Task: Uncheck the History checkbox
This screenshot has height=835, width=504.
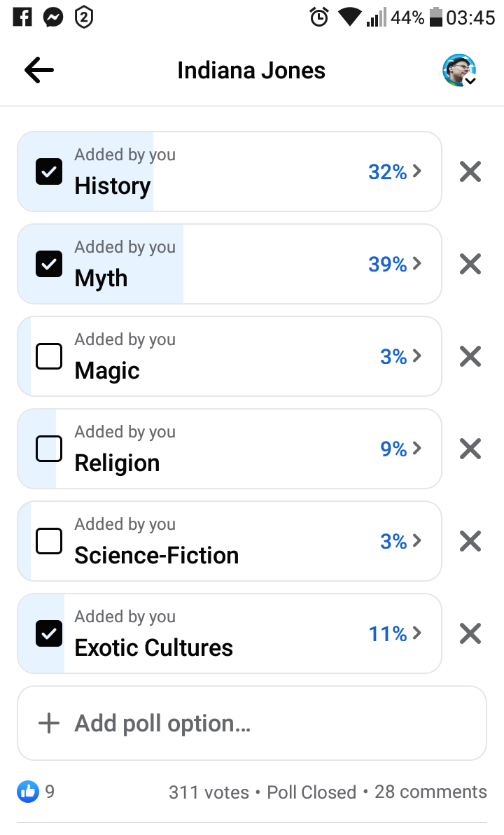Action: pyautogui.click(x=49, y=171)
